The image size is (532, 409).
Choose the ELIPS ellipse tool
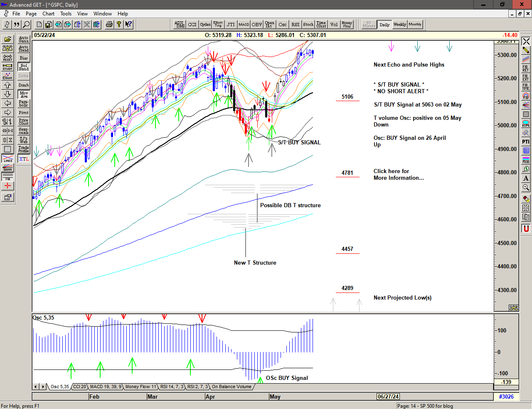(x=526, y=124)
